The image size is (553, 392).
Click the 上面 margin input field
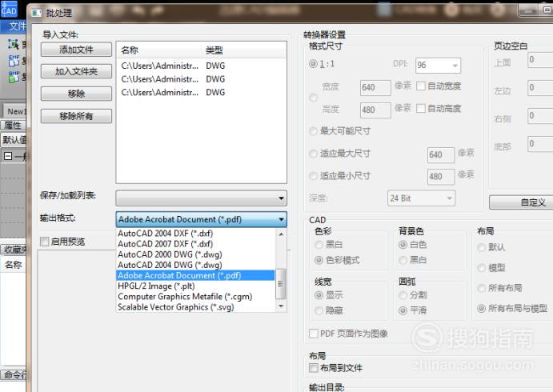[540, 60]
